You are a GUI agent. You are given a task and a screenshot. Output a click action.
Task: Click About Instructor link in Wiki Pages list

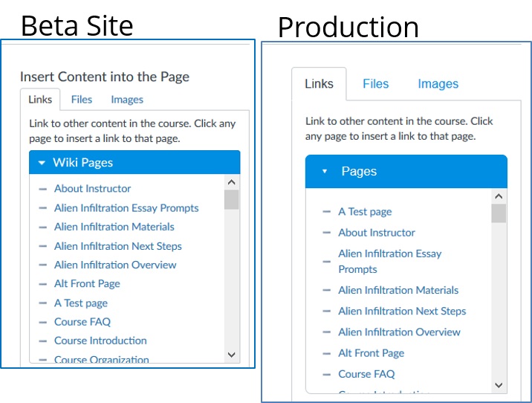(x=92, y=189)
